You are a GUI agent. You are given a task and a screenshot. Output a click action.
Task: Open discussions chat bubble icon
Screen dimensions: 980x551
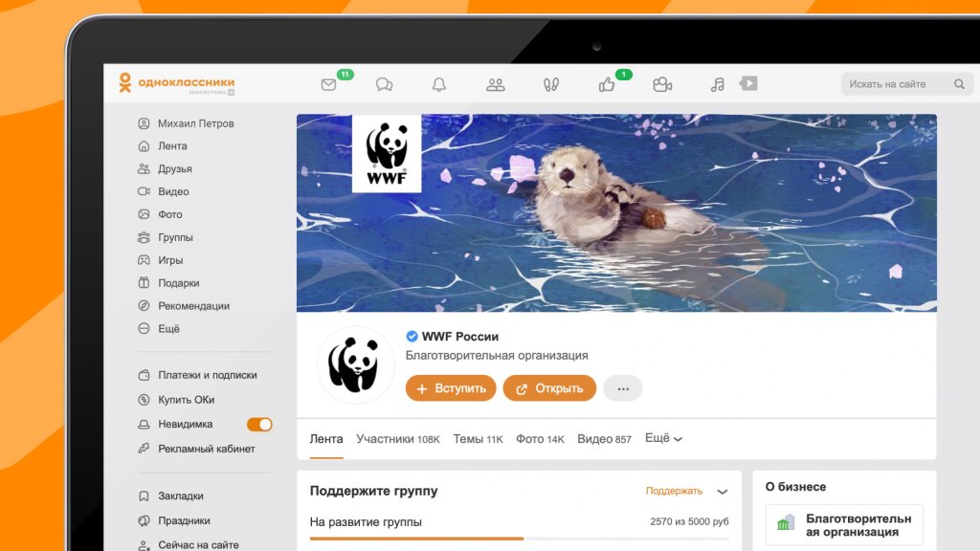tap(384, 84)
